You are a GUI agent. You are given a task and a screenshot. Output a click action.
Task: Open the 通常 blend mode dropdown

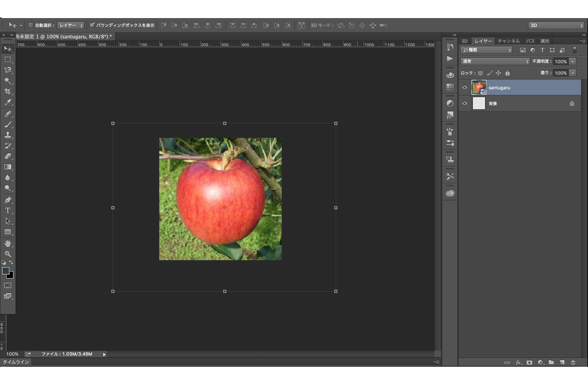pos(495,61)
